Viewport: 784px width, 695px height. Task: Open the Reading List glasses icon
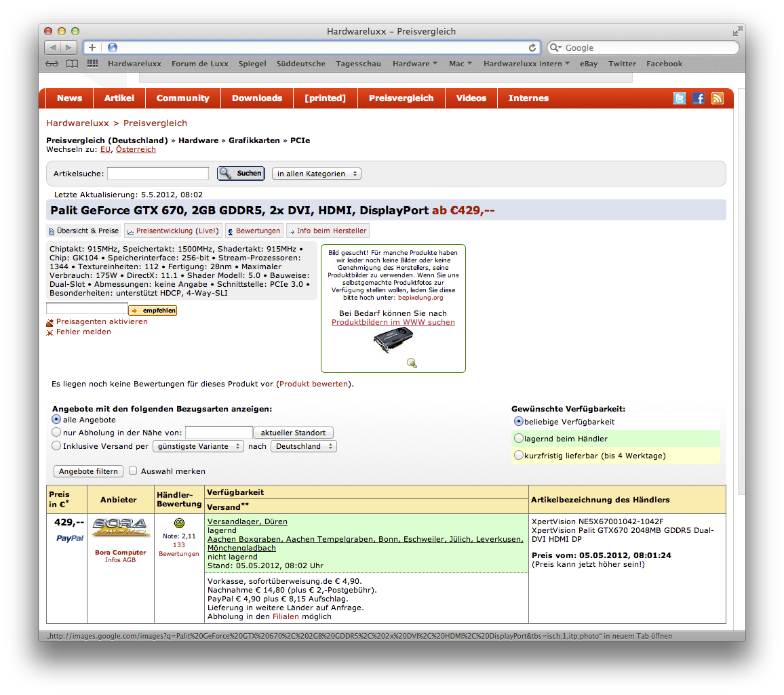pos(52,64)
